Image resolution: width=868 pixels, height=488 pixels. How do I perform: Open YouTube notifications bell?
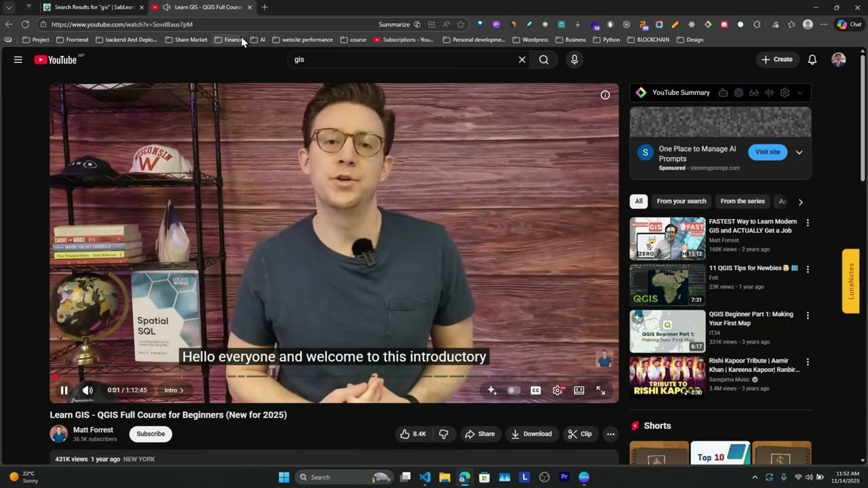tap(812, 60)
